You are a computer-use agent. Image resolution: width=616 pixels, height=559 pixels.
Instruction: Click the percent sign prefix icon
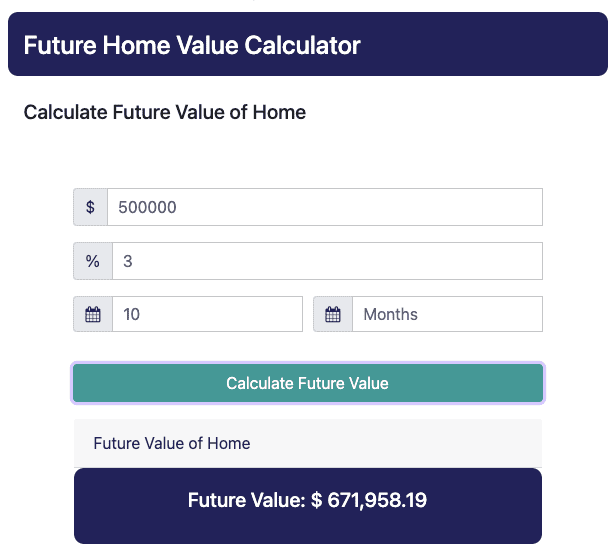click(93, 261)
